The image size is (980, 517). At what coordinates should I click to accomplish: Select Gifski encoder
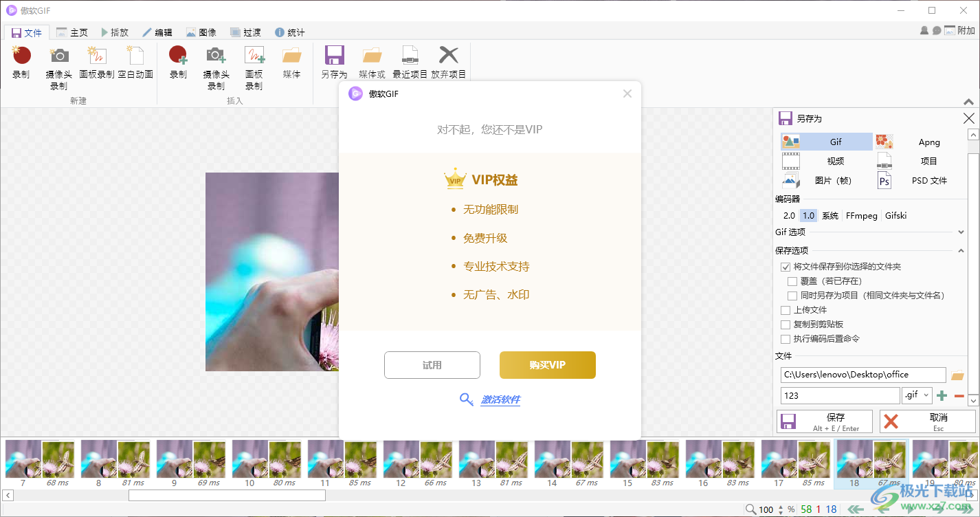tap(896, 216)
